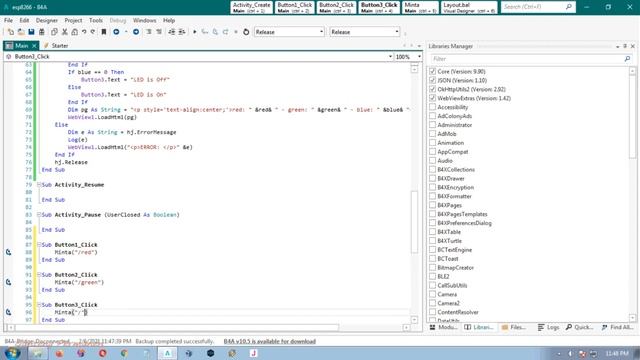The image size is (640, 360).
Task: Click the Copy toolbar icon
Action: [54, 32]
